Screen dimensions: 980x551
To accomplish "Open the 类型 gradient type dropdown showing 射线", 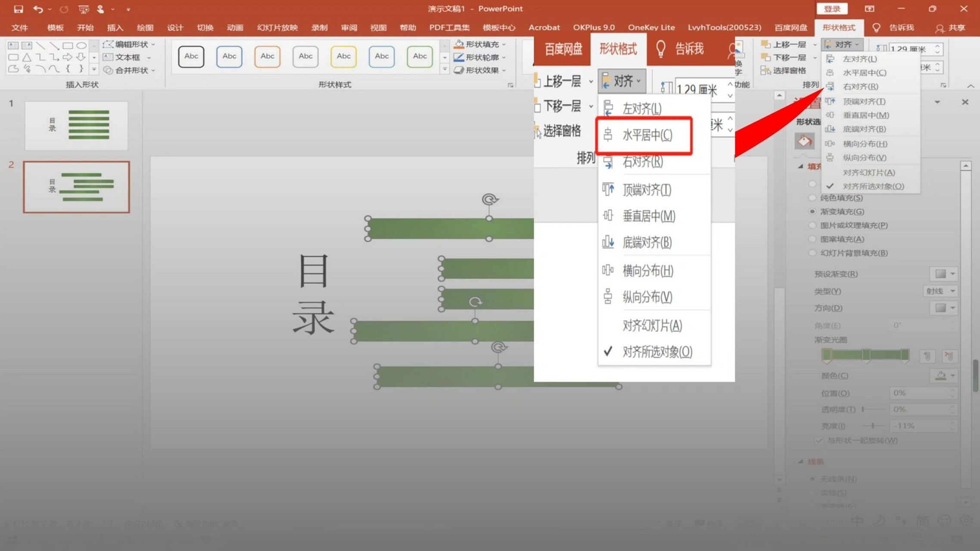I will click(x=940, y=291).
